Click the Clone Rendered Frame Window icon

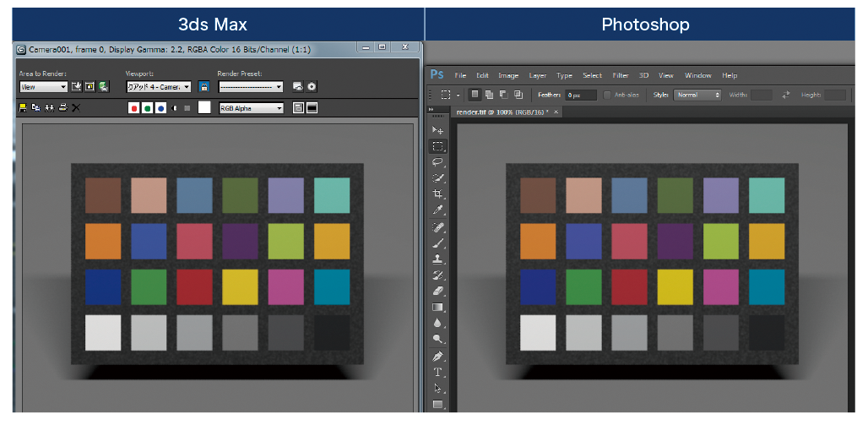[x=49, y=108]
